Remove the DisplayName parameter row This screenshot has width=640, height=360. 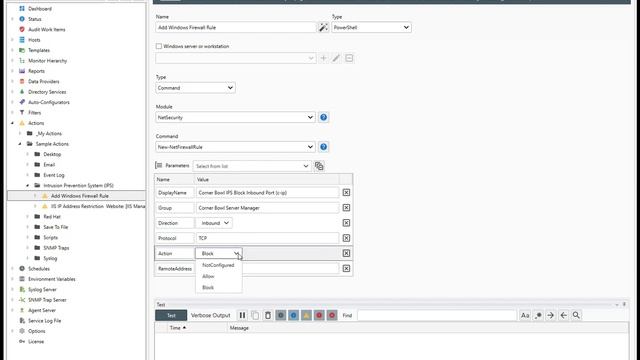pyautogui.click(x=346, y=192)
